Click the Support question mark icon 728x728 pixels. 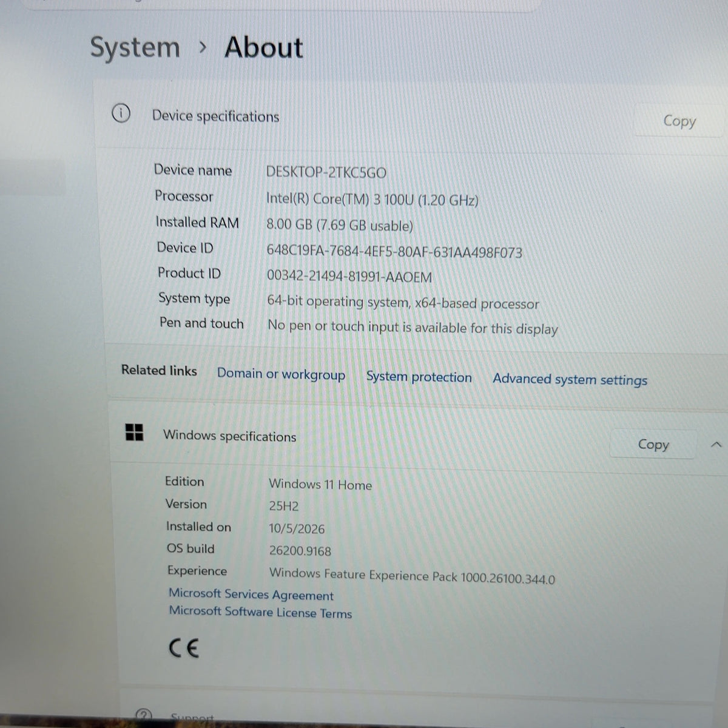click(143, 715)
